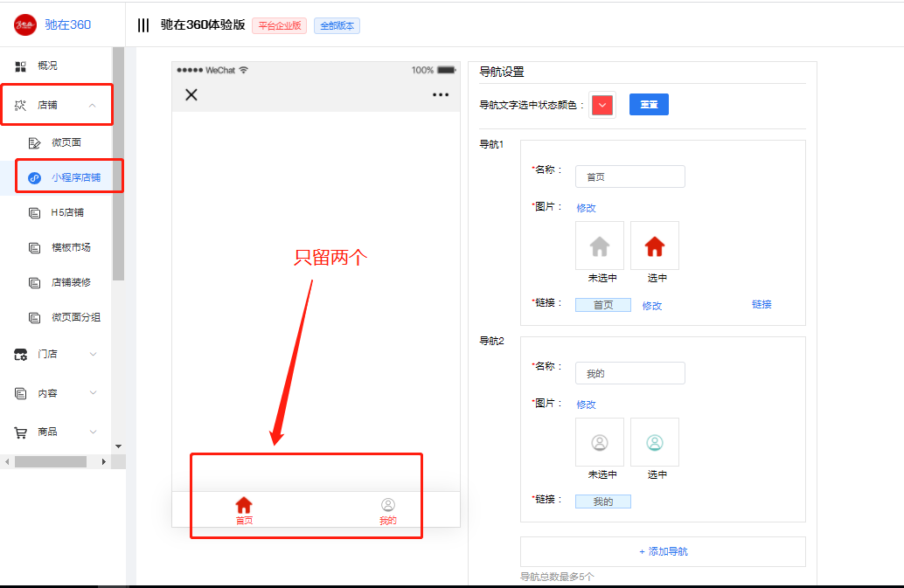The height and width of the screenshot is (588, 904).
Task: Click the blue 重置 button
Action: [x=649, y=104]
